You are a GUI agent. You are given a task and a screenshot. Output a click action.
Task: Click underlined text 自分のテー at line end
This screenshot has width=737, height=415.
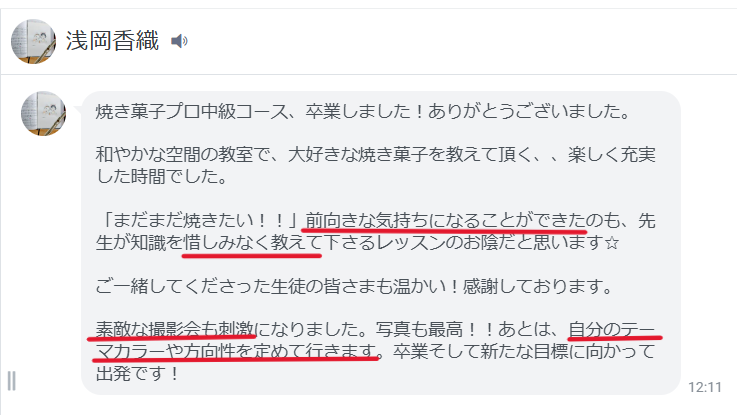click(612, 329)
